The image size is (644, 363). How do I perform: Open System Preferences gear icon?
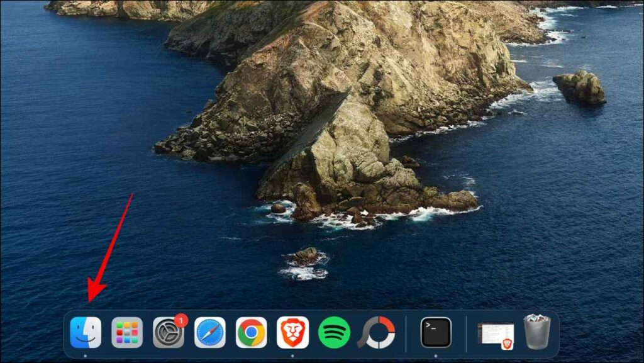pyautogui.click(x=168, y=332)
